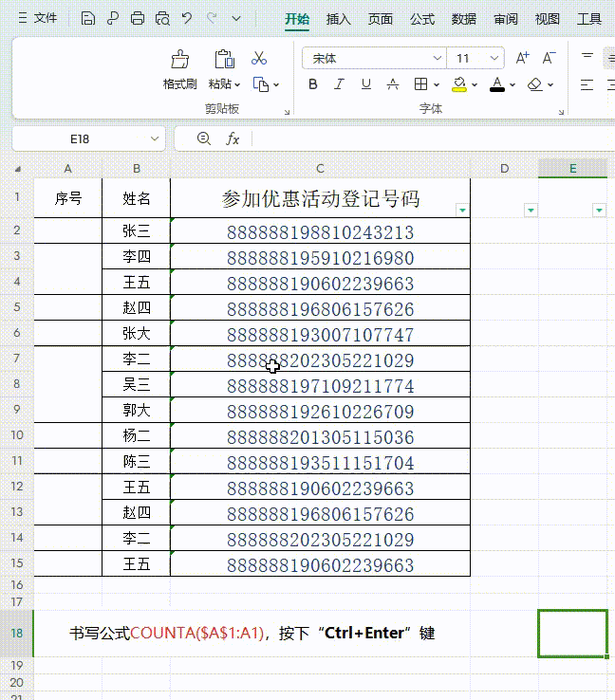Expand the font color options arrow
The width and height of the screenshot is (615, 700).
[512, 84]
